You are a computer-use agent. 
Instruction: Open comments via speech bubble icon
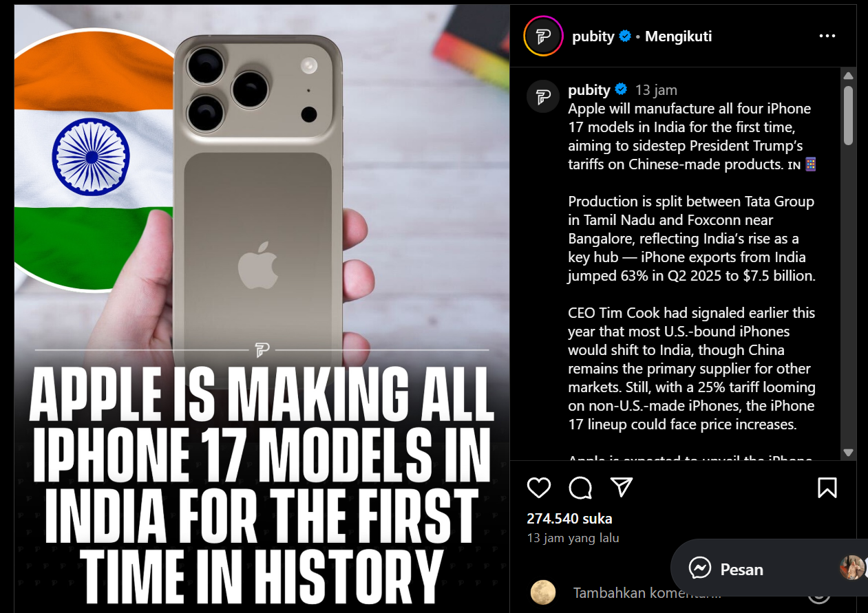coord(581,488)
